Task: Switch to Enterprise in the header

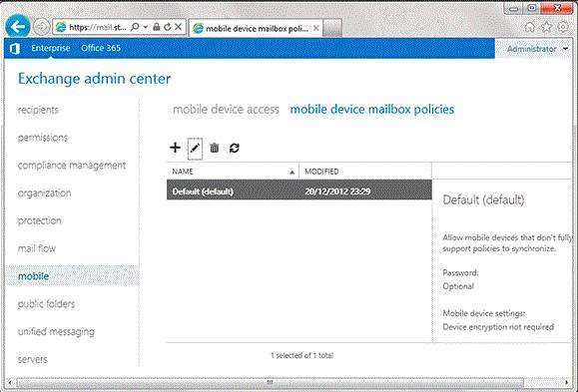Action: point(51,48)
